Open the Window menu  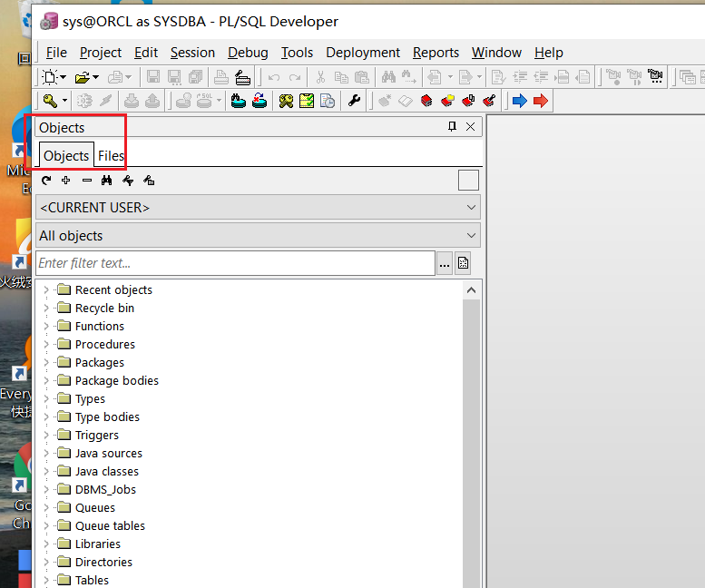(x=496, y=53)
